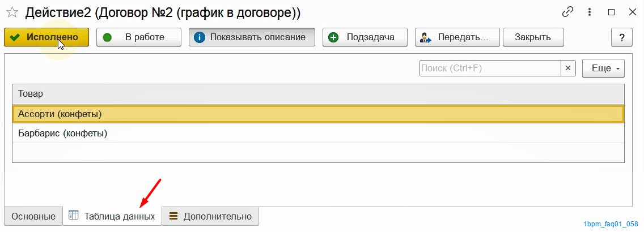Click the green plus icon of Подзадача
Screen dimensions: 644x232
[x=333, y=37]
